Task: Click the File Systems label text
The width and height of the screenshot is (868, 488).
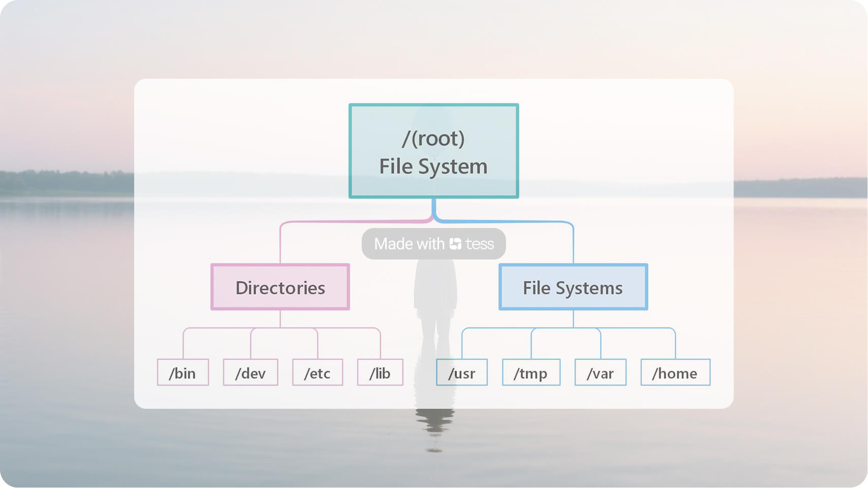Action: pos(573,288)
